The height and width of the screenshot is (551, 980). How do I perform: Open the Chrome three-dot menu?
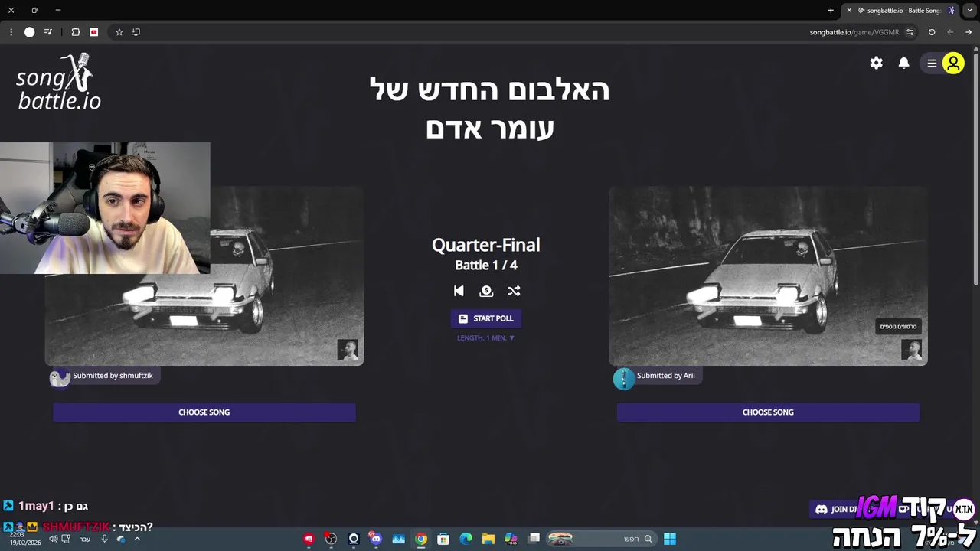point(11,32)
